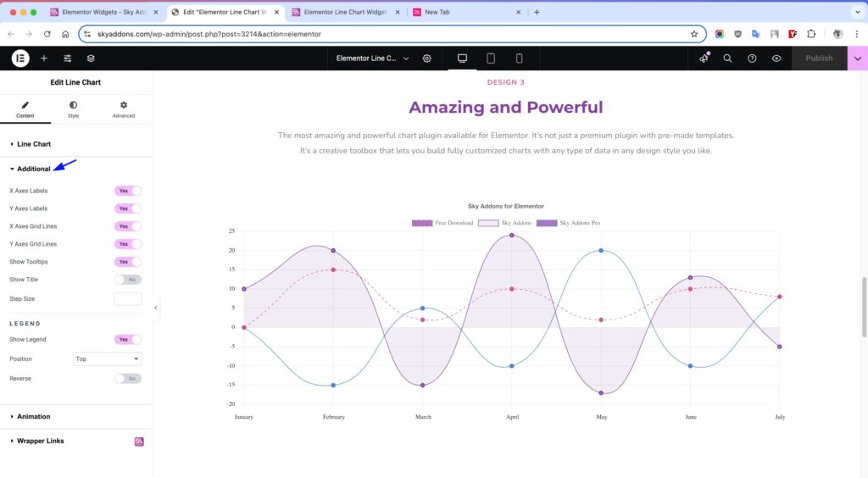Click the Step Size input field
The width and height of the screenshot is (868, 478).
point(128,298)
